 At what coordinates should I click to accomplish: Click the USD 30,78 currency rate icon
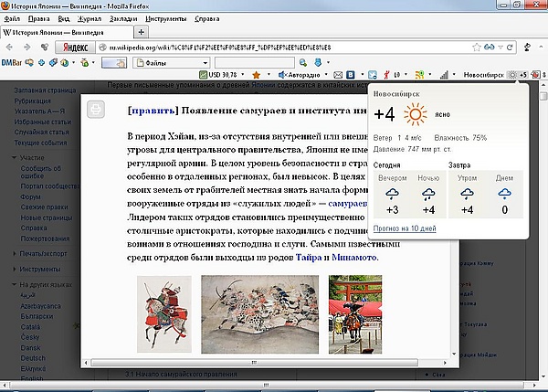click(203, 75)
